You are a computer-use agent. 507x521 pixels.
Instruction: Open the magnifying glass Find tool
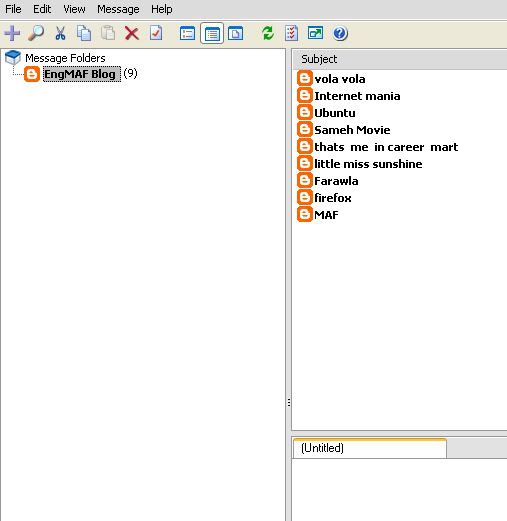click(x=36, y=33)
